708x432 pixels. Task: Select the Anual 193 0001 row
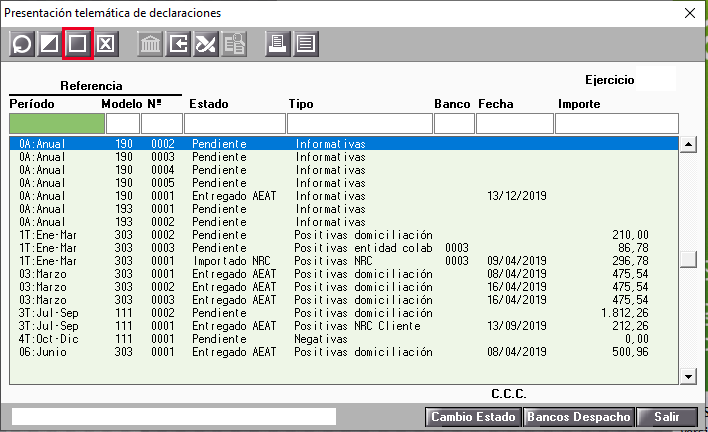point(344,209)
